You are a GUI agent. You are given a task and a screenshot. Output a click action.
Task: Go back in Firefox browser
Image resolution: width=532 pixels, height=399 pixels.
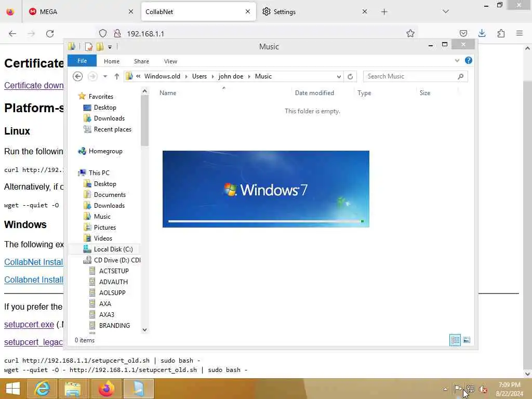tap(12, 34)
